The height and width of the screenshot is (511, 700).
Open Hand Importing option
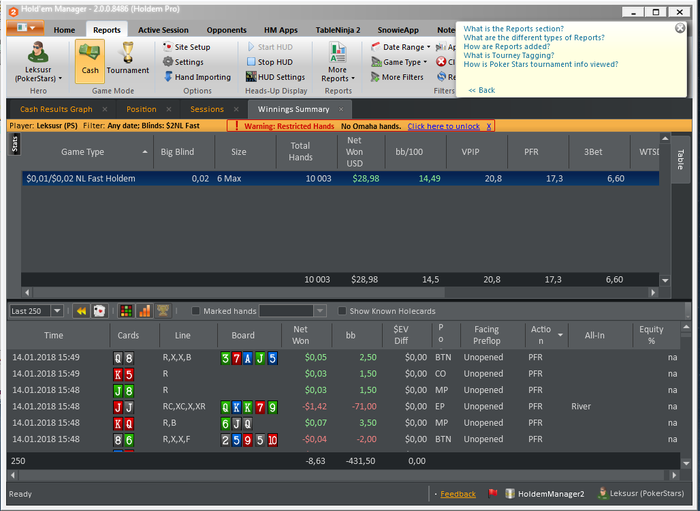197,77
